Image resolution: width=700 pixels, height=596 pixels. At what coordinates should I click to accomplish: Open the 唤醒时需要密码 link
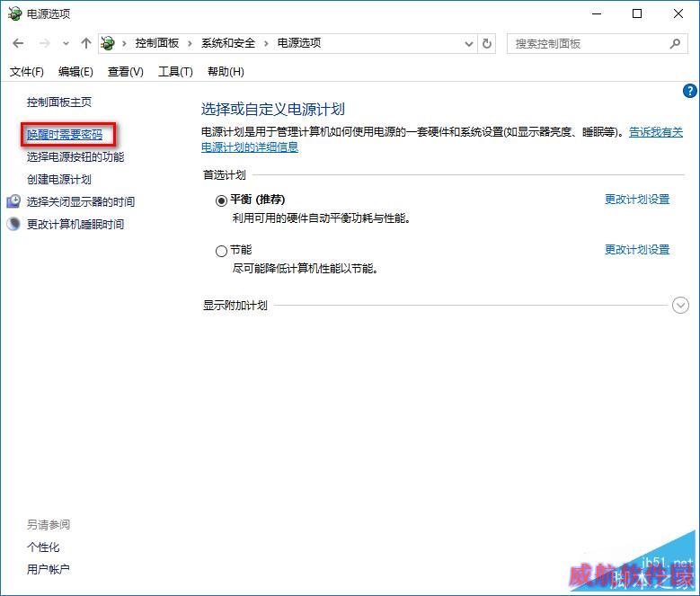65,134
